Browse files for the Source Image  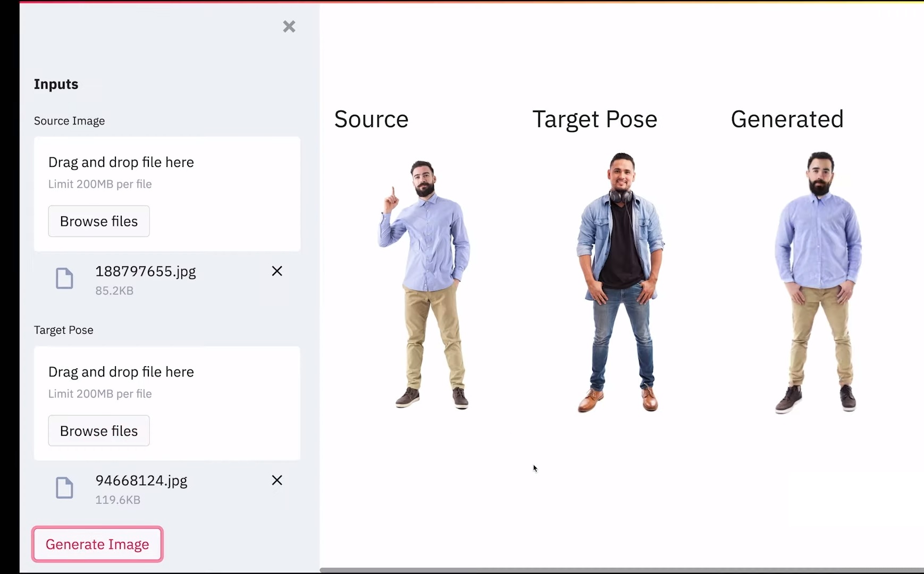[99, 221]
